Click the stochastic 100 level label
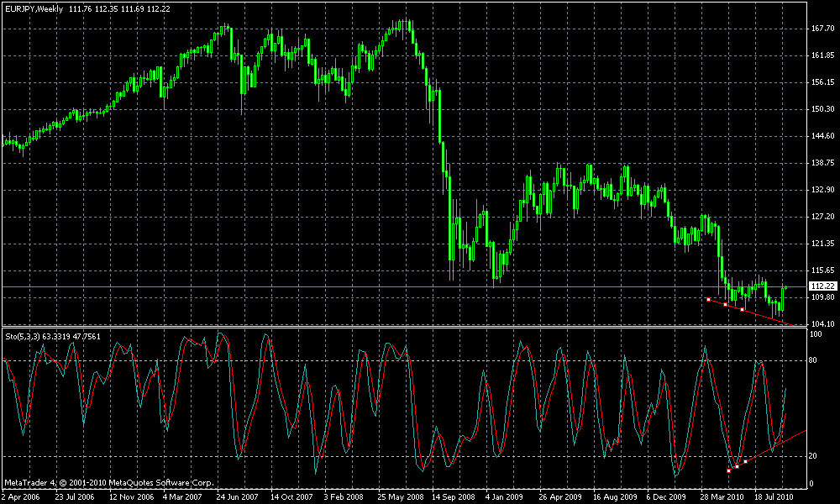 (x=816, y=334)
